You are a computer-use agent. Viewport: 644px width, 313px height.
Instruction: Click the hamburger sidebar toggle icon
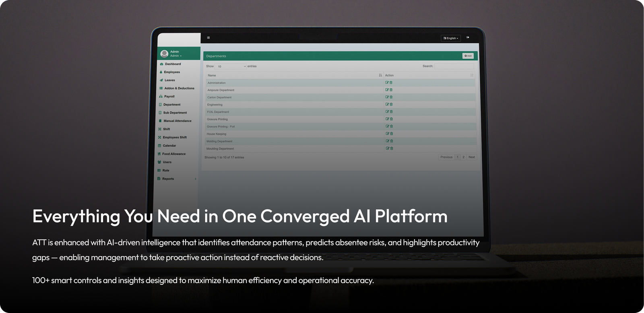pos(208,38)
